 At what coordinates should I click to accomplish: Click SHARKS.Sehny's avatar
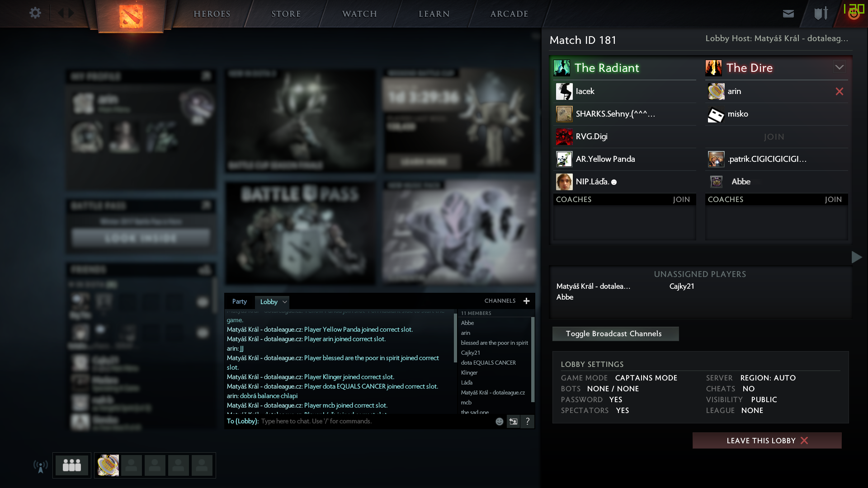(x=564, y=114)
